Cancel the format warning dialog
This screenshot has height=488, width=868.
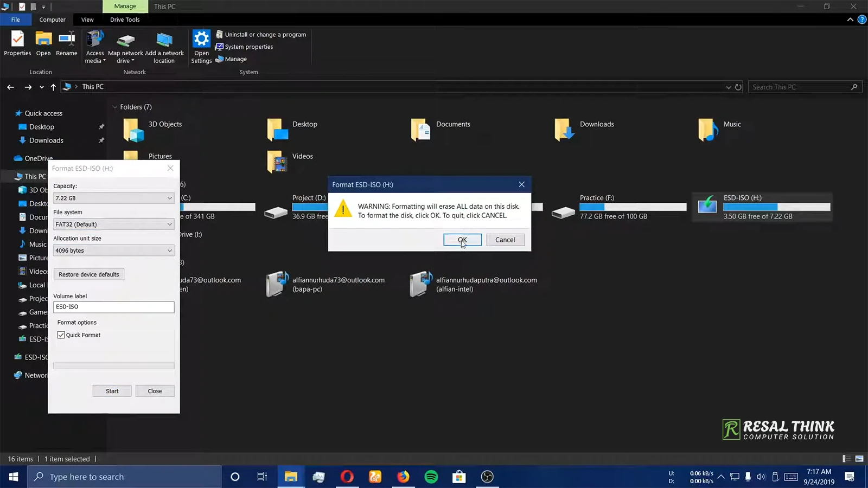pos(505,240)
